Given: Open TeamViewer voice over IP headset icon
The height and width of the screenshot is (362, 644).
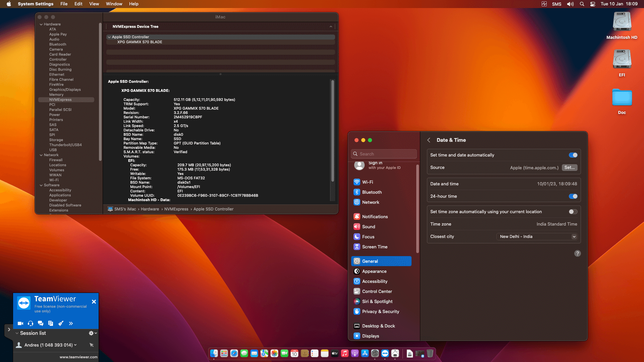Looking at the screenshot, I should 30,323.
